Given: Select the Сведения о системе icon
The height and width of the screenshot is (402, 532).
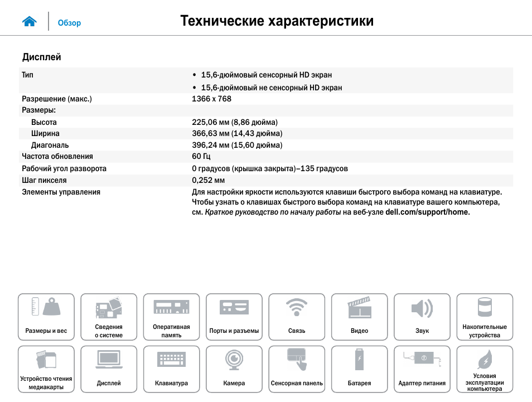Looking at the screenshot, I should (x=109, y=317).
